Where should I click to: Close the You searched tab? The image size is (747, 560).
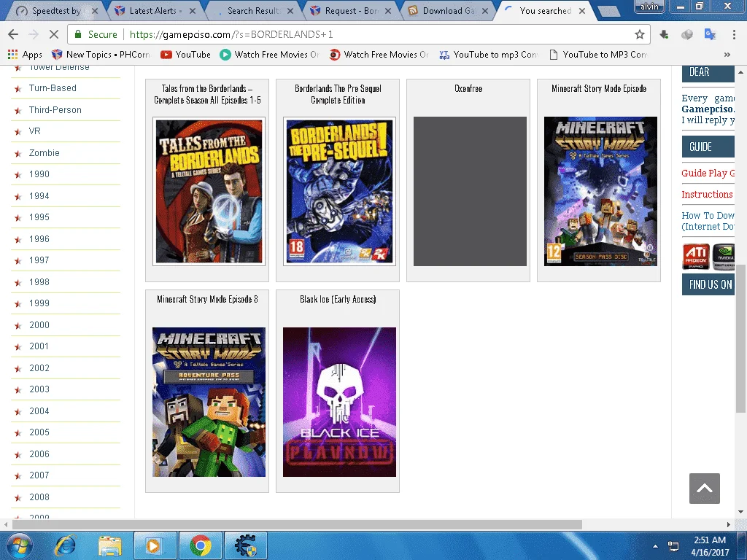coord(582,10)
